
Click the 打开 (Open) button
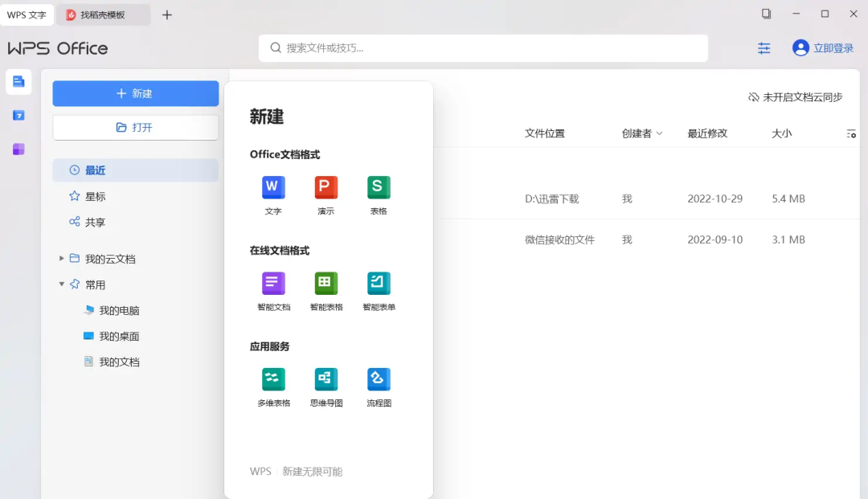click(135, 127)
